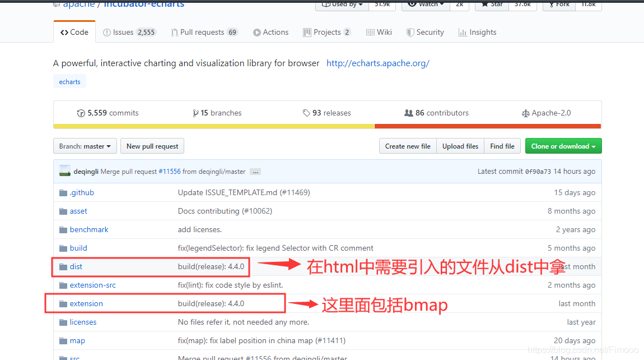The image size is (644, 360).
Task: View 93 releases
Action: (x=327, y=113)
